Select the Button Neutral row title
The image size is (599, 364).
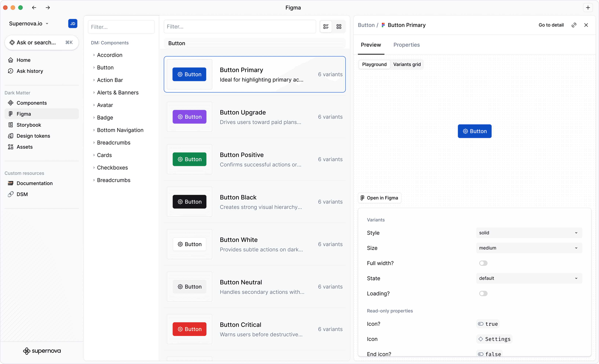coord(241,282)
